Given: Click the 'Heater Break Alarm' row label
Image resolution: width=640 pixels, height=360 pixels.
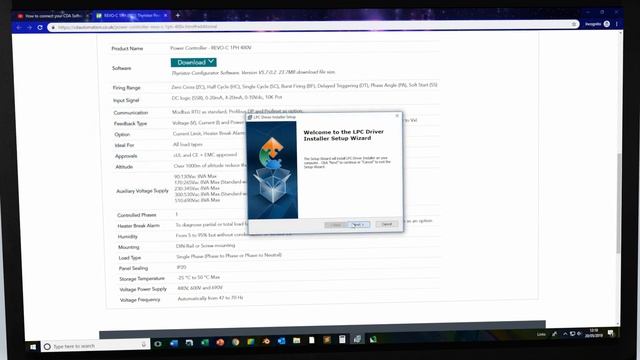Looking at the screenshot, I should pos(139,226).
